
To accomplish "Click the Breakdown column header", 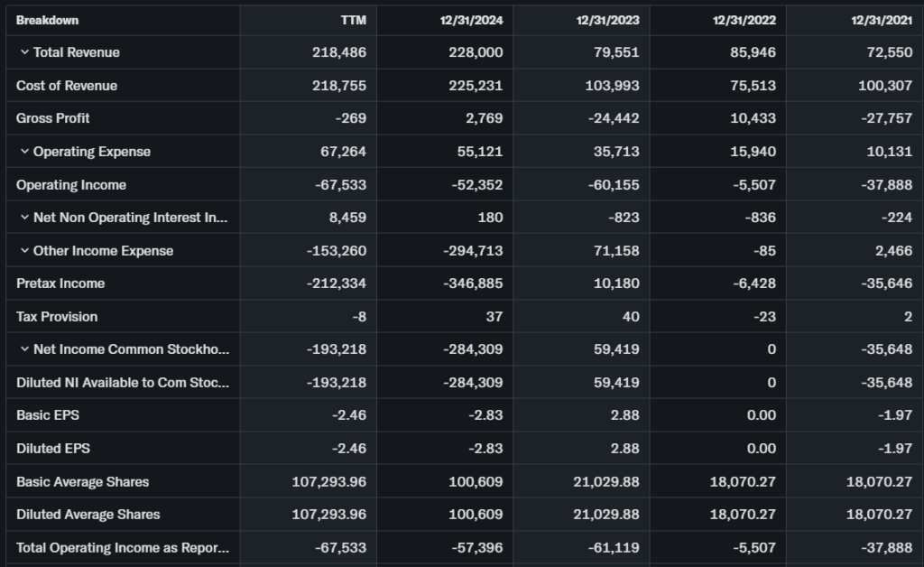I will [x=47, y=20].
